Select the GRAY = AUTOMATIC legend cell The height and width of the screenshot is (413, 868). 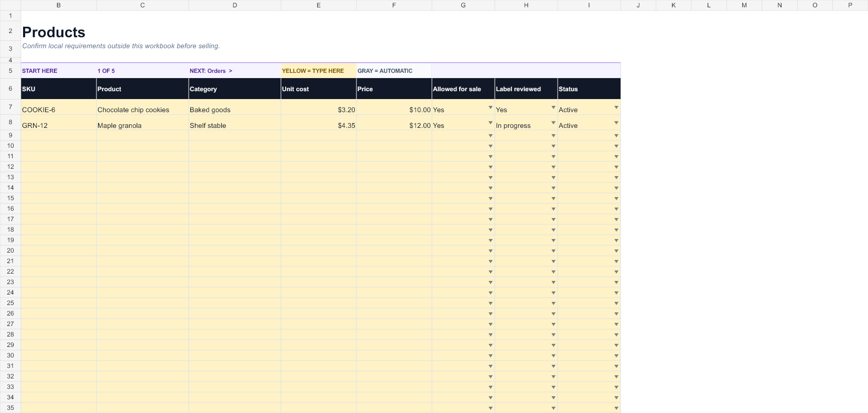[394, 71]
